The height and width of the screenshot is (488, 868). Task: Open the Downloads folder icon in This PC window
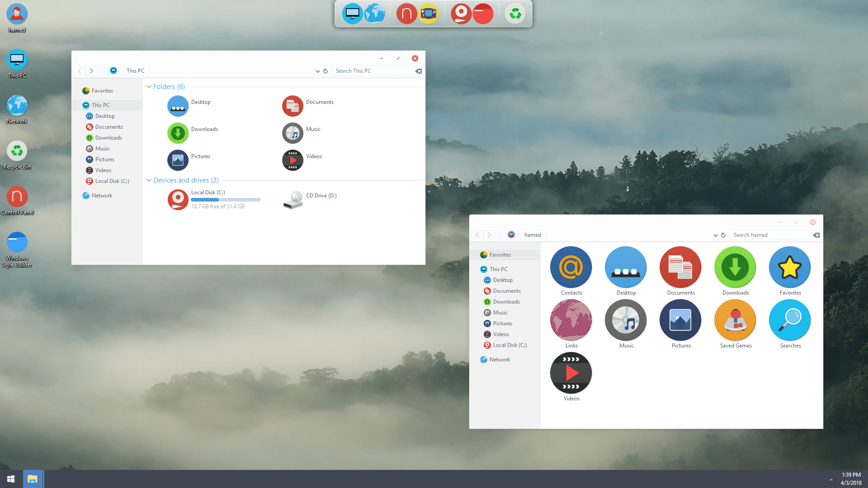tap(178, 133)
